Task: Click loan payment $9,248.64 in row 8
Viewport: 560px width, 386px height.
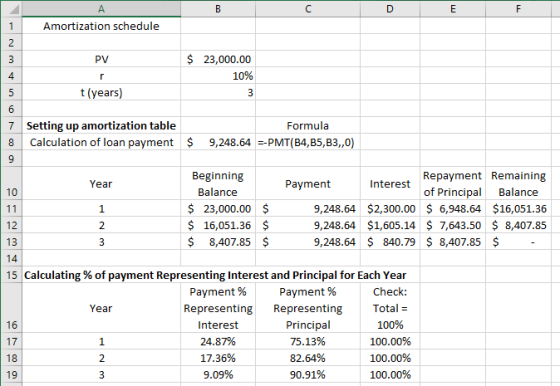Action: click(x=218, y=142)
